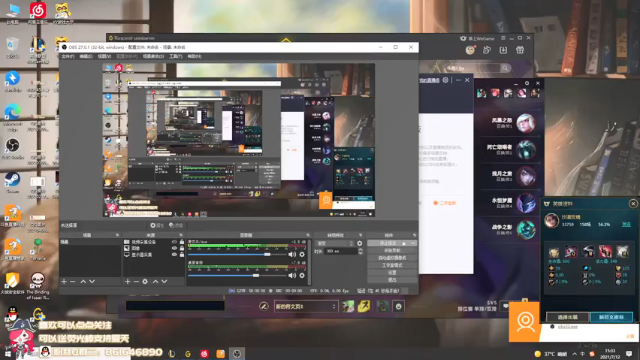Open the first mixer channel's gear settings
Image resolution: width=640 pixels, height=360 pixels.
click(x=302, y=254)
